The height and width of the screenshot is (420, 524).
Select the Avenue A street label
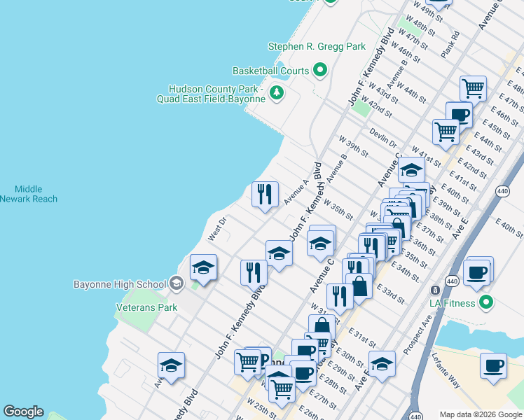point(296,192)
